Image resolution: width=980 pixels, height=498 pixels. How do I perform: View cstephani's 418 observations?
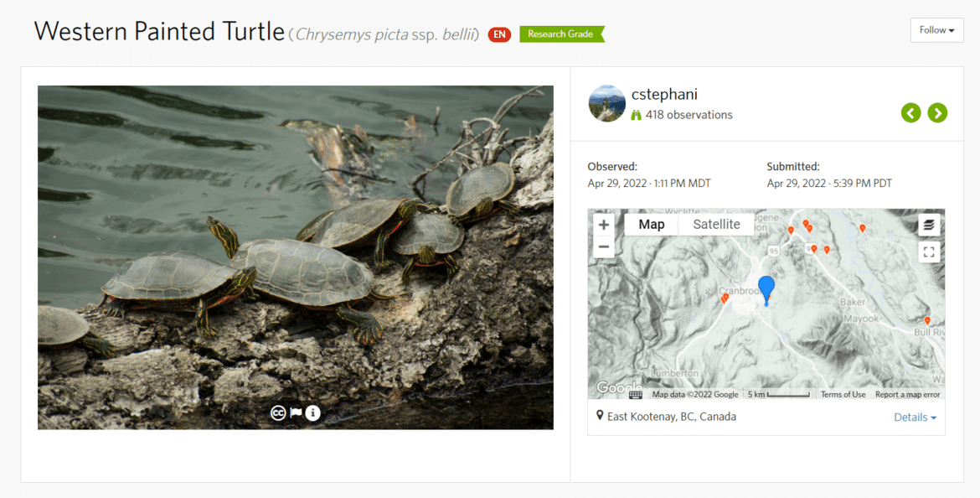point(689,115)
